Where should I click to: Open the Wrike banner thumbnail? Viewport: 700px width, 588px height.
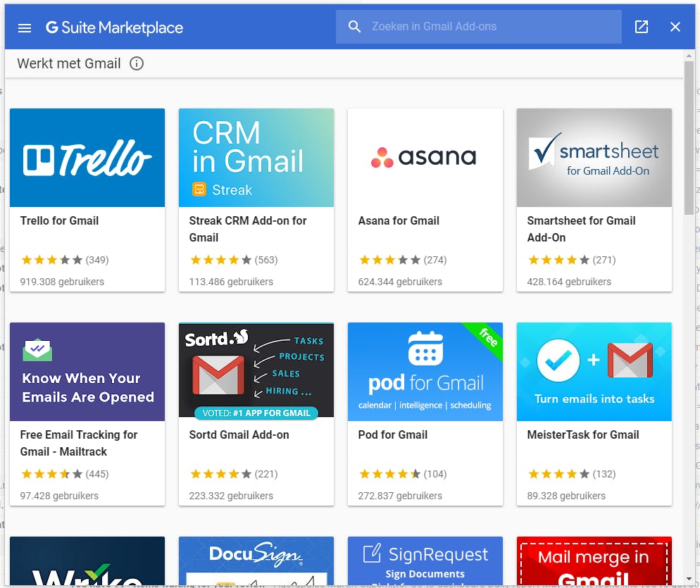[87, 561]
